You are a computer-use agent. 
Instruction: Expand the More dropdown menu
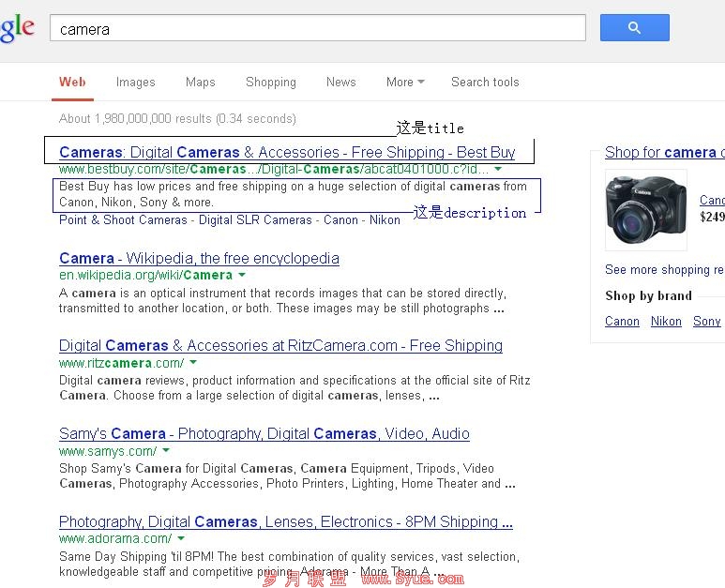[x=405, y=82]
